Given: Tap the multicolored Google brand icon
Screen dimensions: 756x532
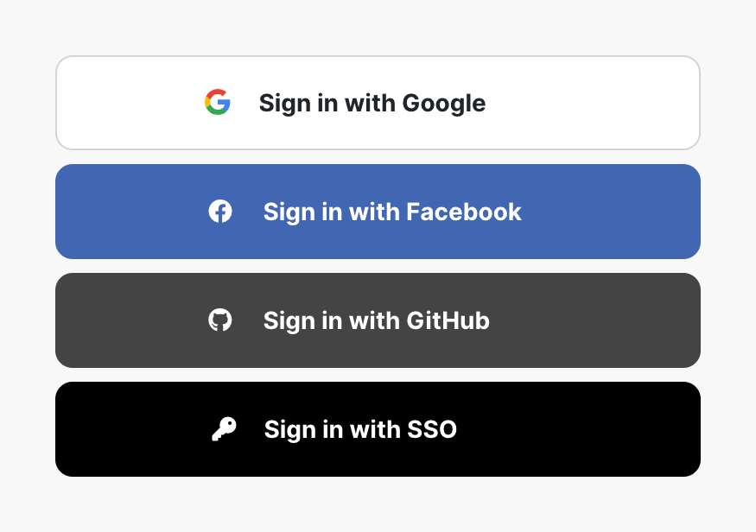Looking at the screenshot, I should click(x=218, y=103).
